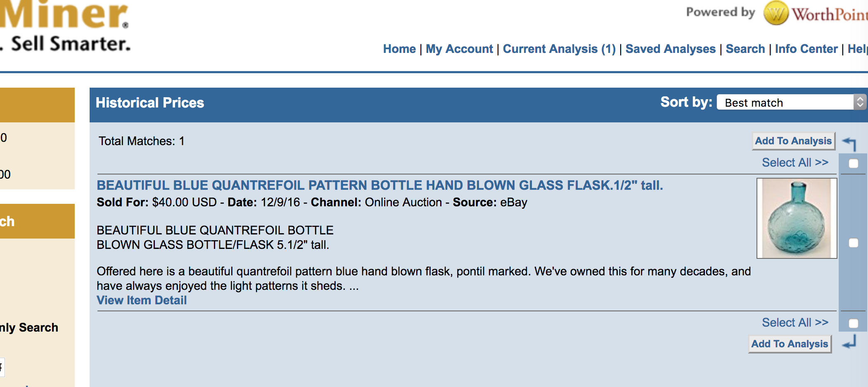Click the Sort by dropdown arrow stepper

tap(860, 102)
